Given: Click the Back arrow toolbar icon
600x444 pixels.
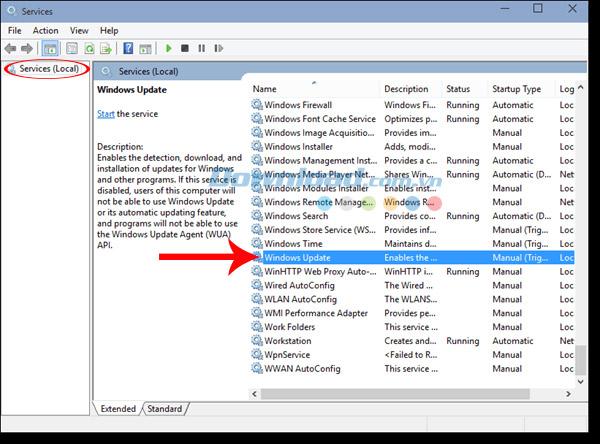Looking at the screenshot, I should pyautogui.click(x=10, y=49).
